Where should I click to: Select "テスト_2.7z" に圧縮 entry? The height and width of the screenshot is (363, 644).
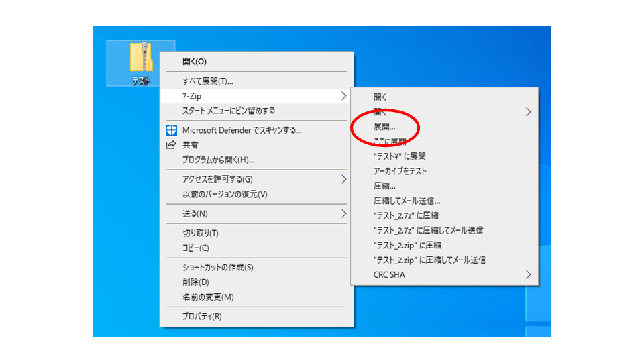[406, 215]
